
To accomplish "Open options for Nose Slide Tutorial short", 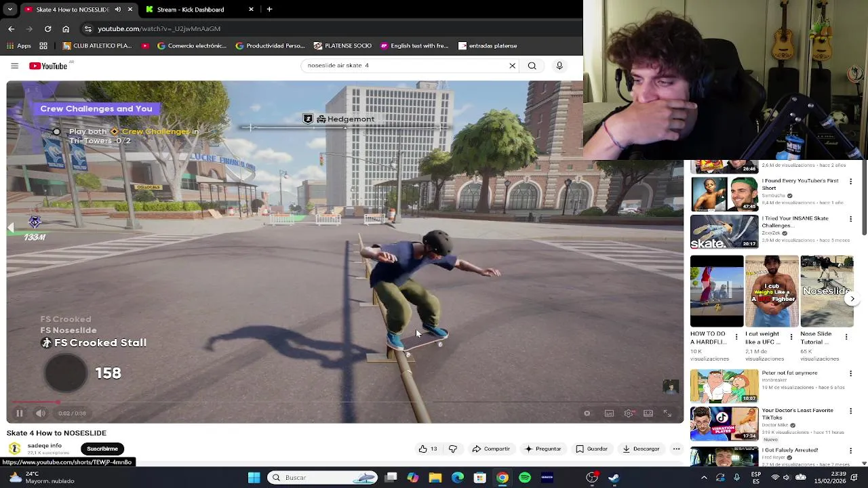I will coord(846,337).
